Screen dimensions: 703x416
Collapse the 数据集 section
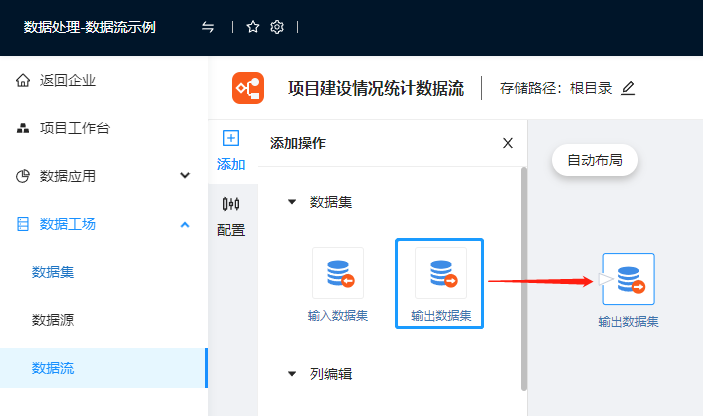pyautogui.click(x=292, y=202)
